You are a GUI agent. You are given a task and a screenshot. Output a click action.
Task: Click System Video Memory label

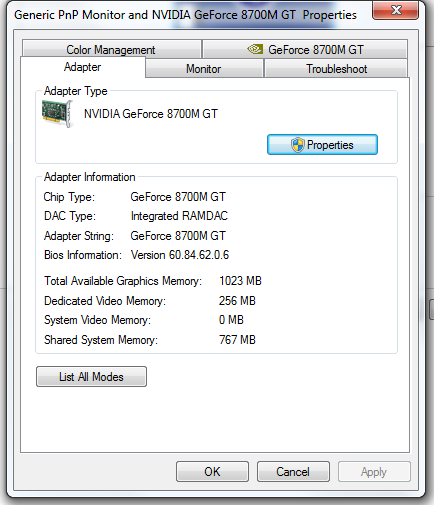coord(97,320)
